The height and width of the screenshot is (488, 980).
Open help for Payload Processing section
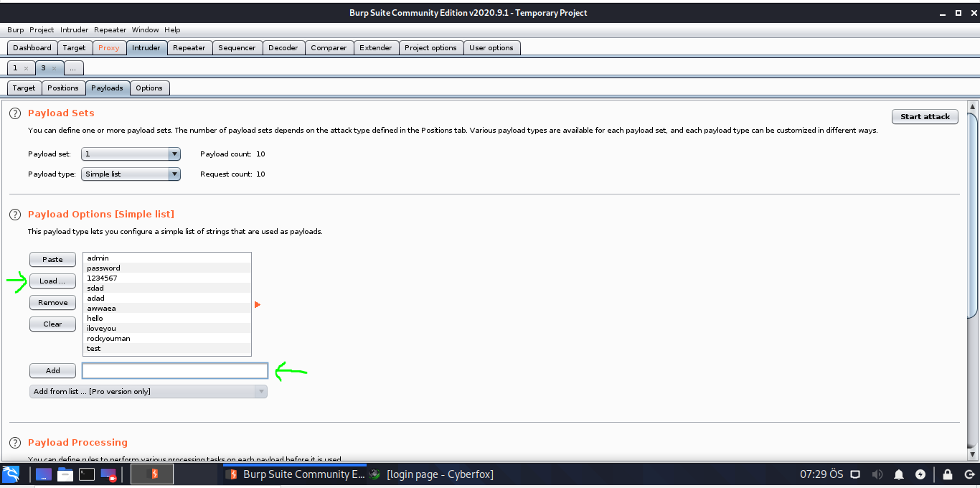pos(15,443)
